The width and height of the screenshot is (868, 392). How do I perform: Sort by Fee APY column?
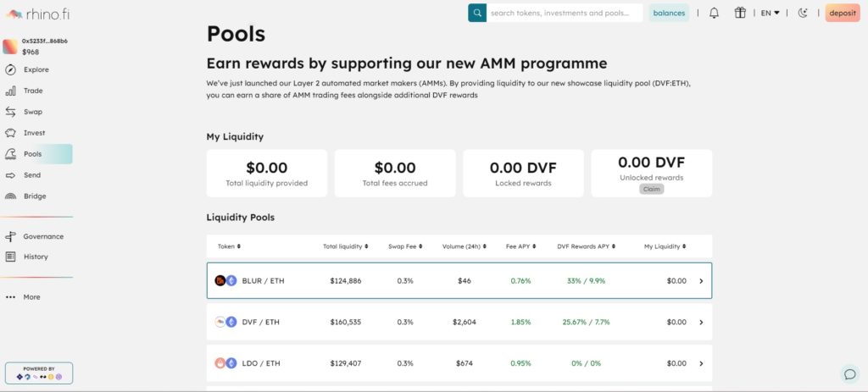520,246
